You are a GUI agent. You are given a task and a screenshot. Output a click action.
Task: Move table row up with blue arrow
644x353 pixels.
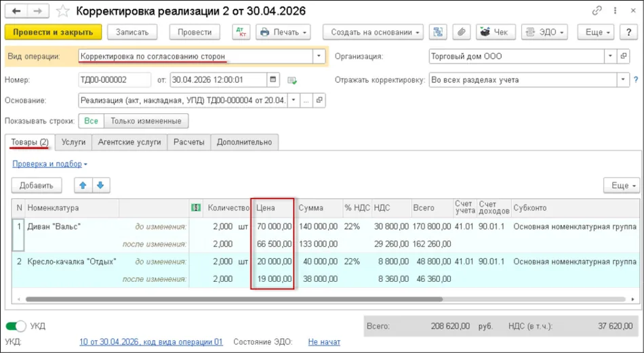[x=83, y=186]
